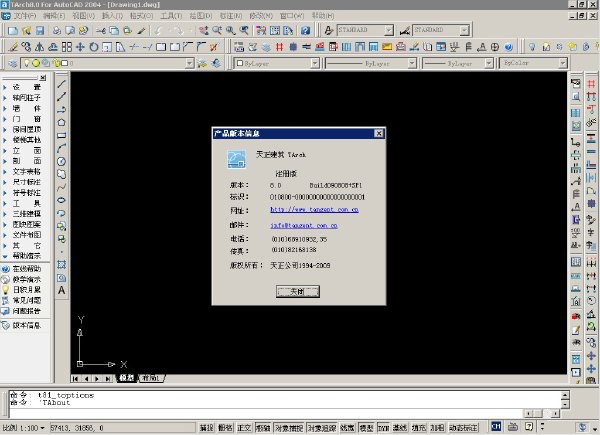Toggle 对象追踪 object tracking
This screenshot has width=600, height=435.
(322, 427)
